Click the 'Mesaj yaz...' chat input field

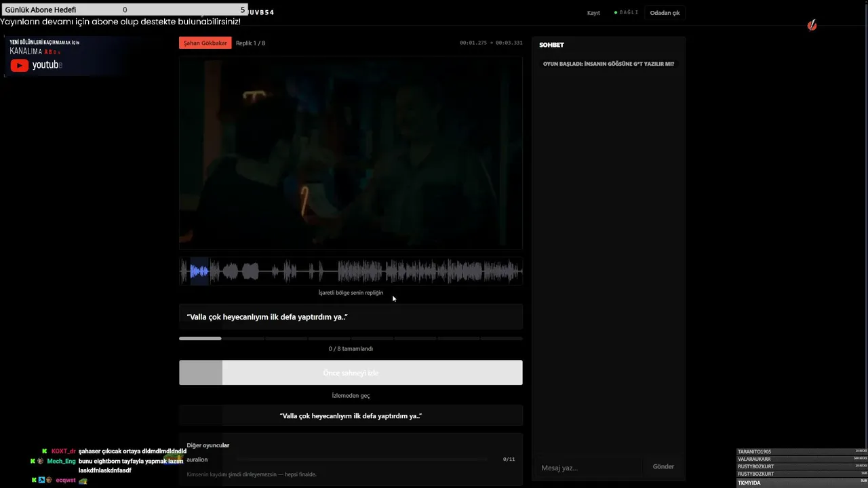pyautogui.click(x=590, y=468)
